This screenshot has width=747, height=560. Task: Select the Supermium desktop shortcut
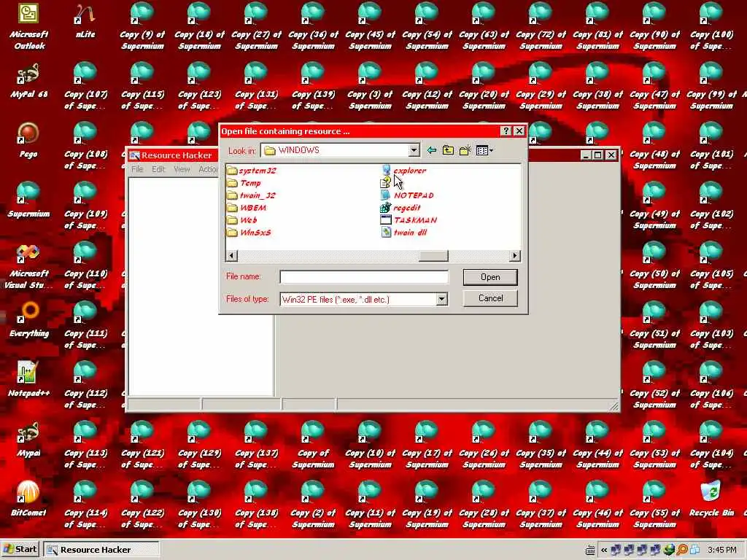(x=28, y=201)
